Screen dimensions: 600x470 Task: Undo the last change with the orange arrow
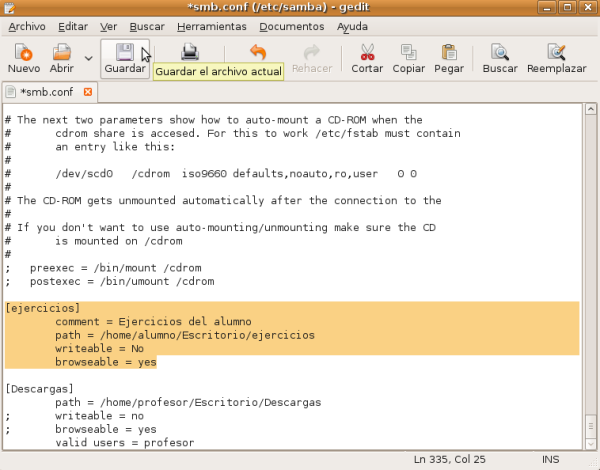(x=257, y=52)
